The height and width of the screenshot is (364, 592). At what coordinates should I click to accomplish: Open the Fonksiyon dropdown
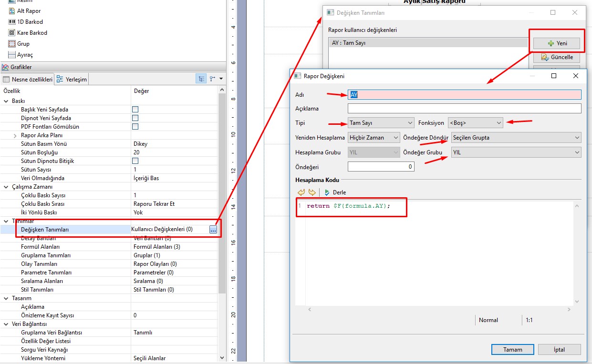(475, 123)
